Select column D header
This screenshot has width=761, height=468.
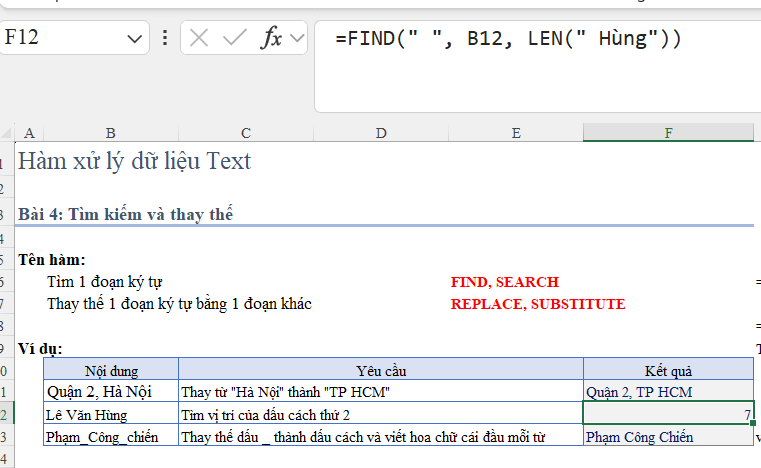point(381,133)
